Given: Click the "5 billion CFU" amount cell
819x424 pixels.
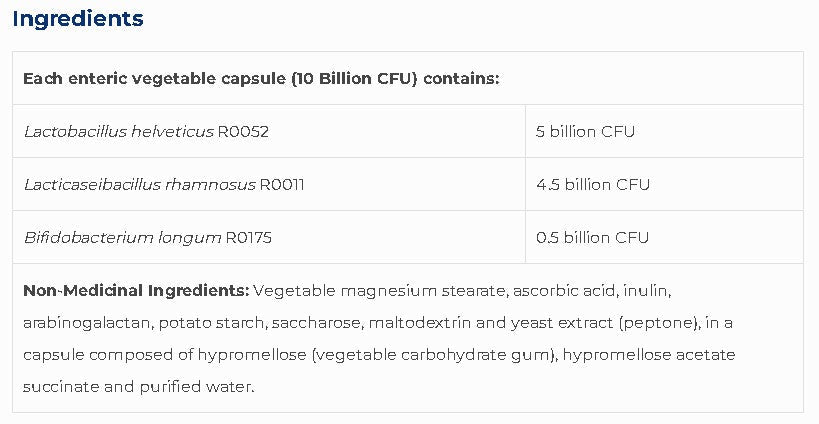Looking at the screenshot, I should [x=585, y=131].
